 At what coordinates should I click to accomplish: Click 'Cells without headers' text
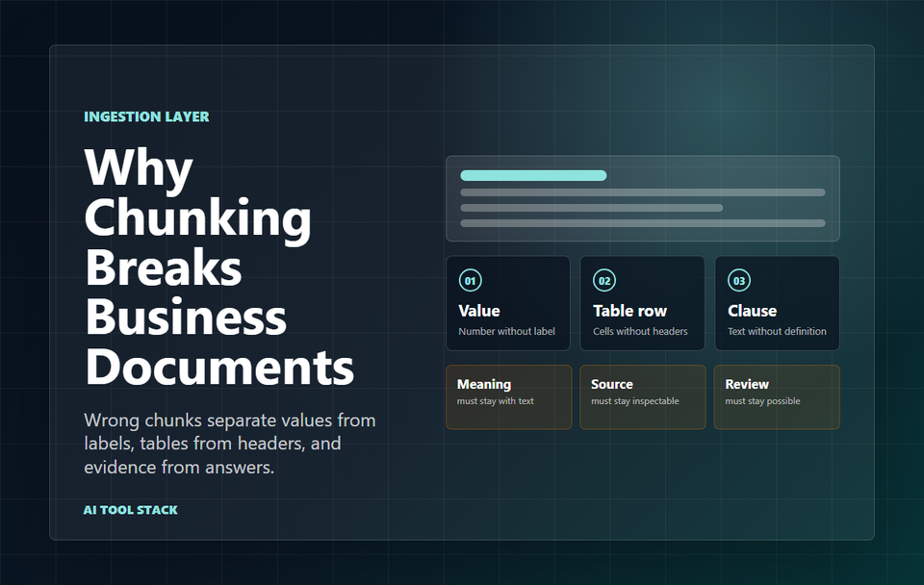641,331
